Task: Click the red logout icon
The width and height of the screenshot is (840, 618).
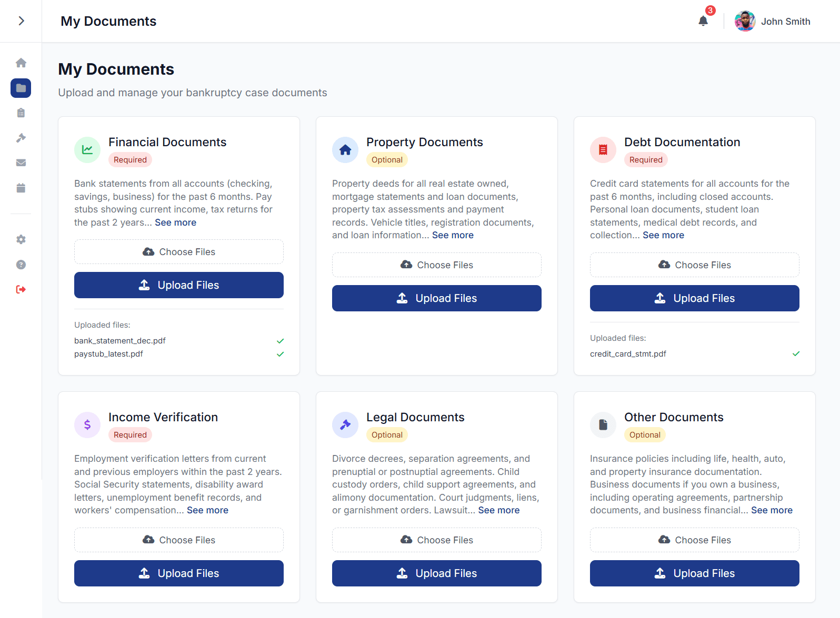Action: coord(21,289)
